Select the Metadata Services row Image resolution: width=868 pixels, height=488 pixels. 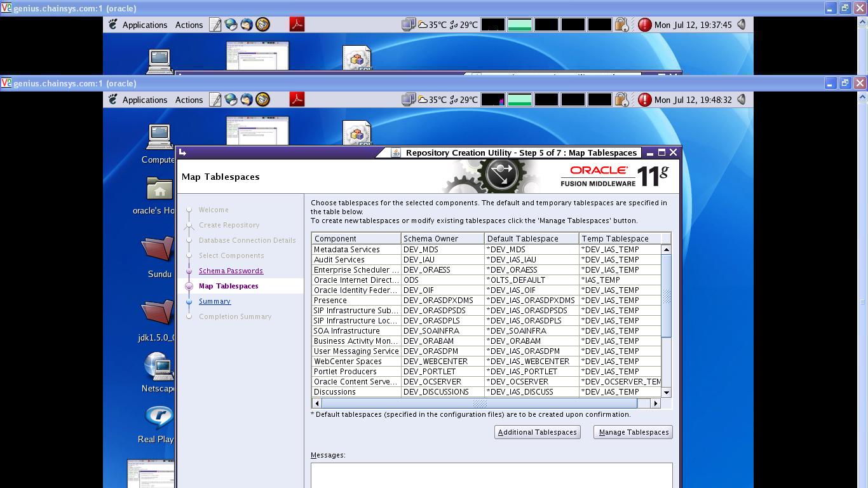click(x=487, y=250)
